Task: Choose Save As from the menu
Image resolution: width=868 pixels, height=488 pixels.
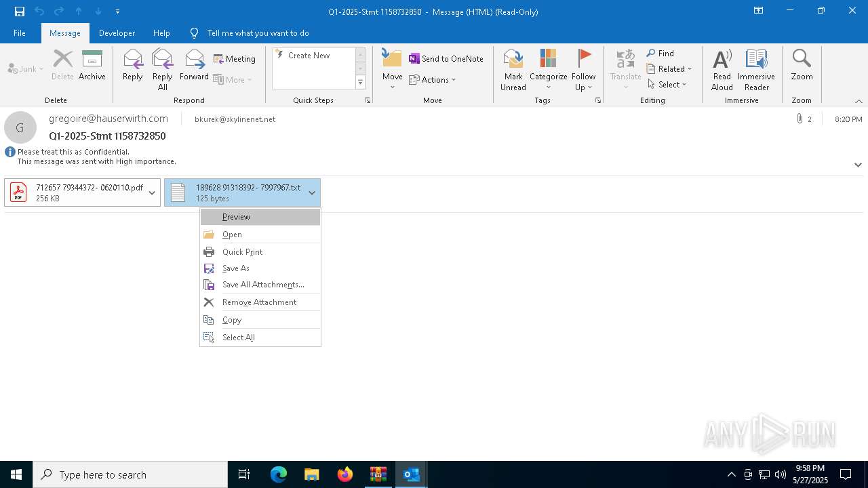Action: [260, 268]
